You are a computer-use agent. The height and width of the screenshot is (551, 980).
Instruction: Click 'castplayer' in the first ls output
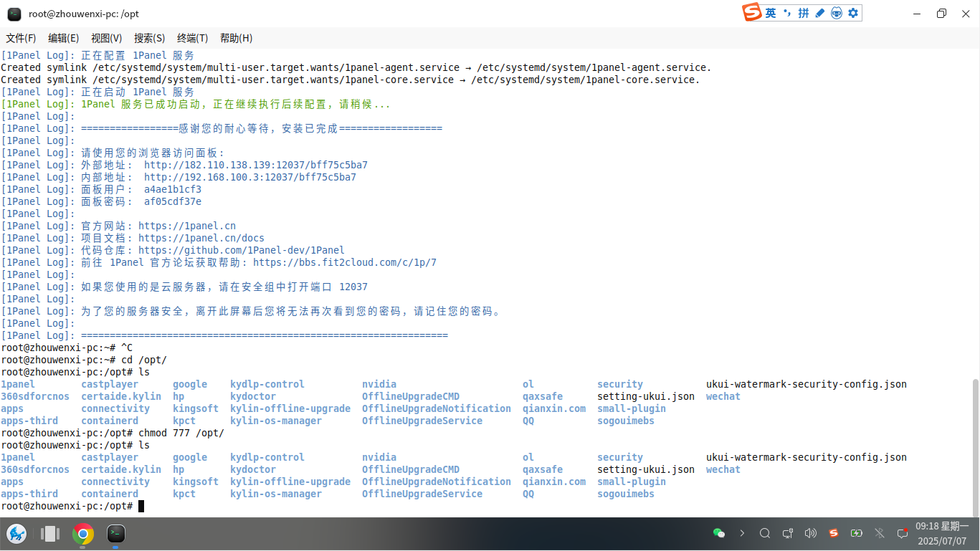click(x=110, y=384)
